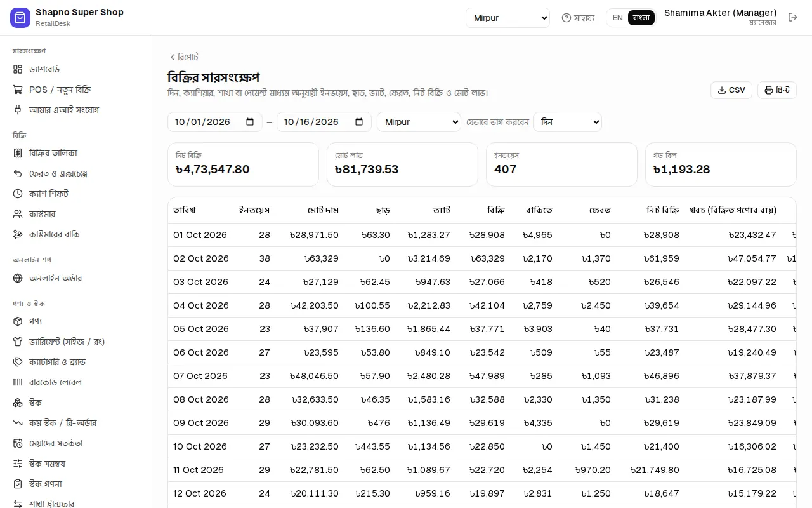The height and width of the screenshot is (508, 812).
Task: Open the দিন group-by dropdown
Action: point(567,122)
